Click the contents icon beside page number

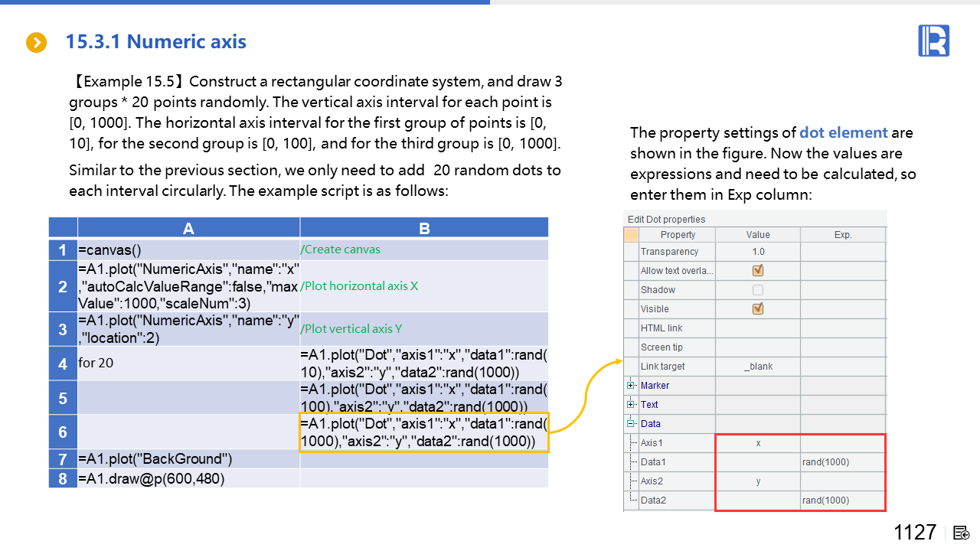tap(962, 533)
